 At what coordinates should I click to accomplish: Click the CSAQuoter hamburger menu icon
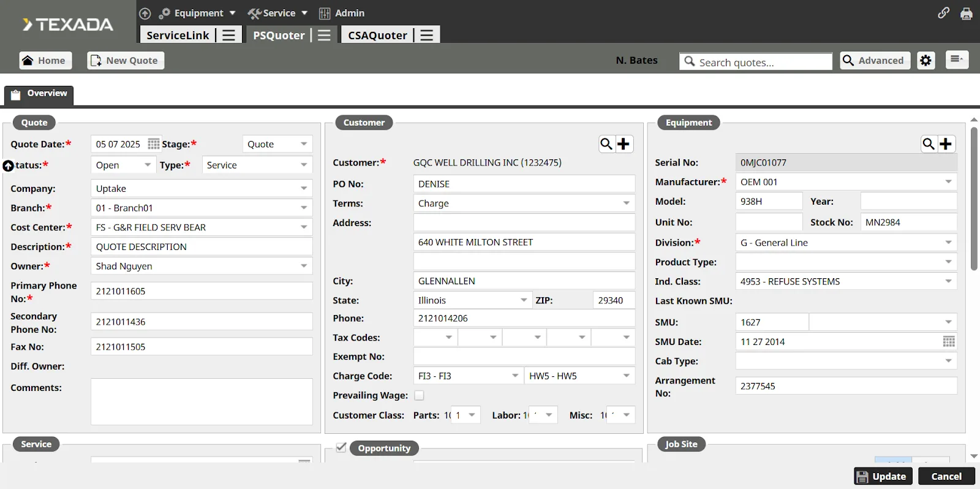427,35
